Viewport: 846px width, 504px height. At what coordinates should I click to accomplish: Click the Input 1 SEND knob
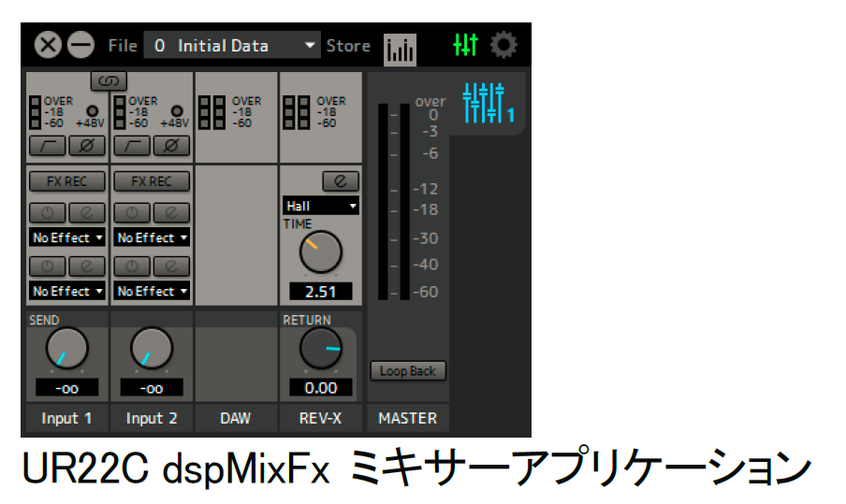point(66,348)
